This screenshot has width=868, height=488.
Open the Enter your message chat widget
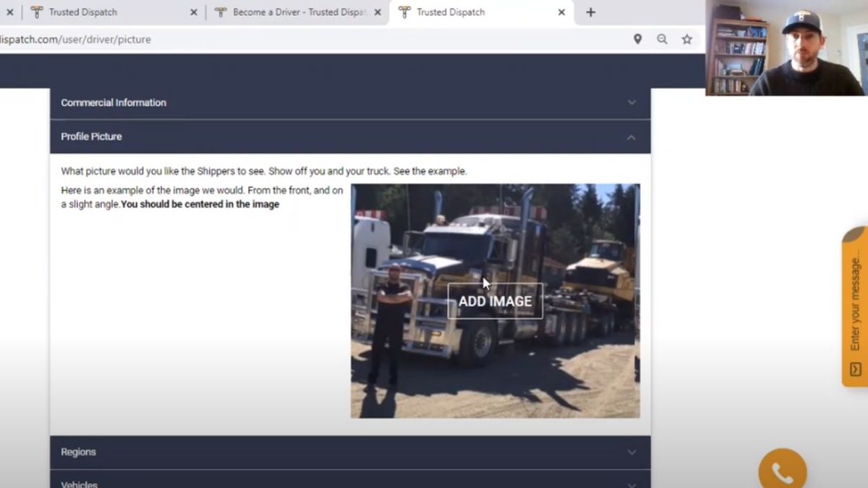click(855, 307)
